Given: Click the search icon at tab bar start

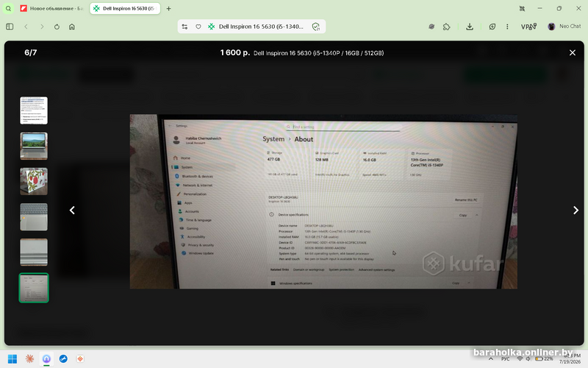Looking at the screenshot, I should tap(8, 8).
